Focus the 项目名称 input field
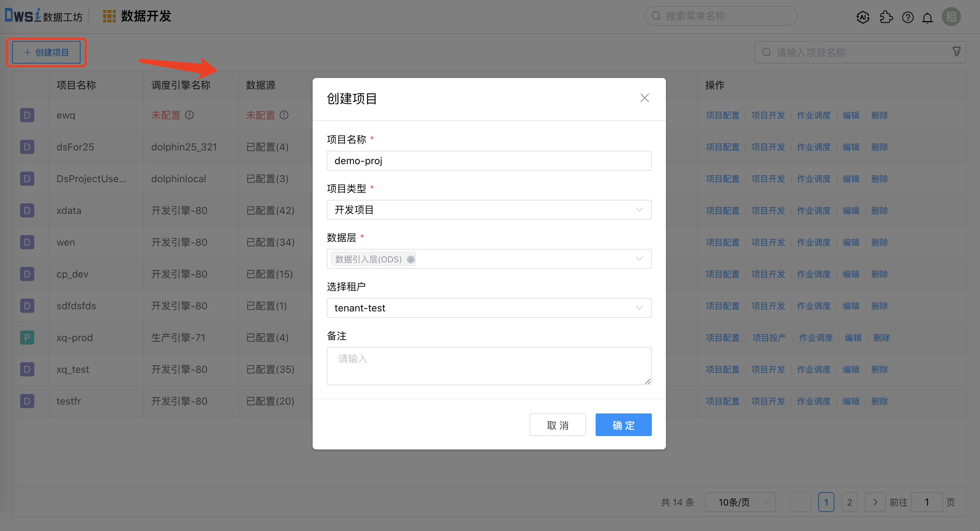The image size is (980, 531). click(489, 161)
